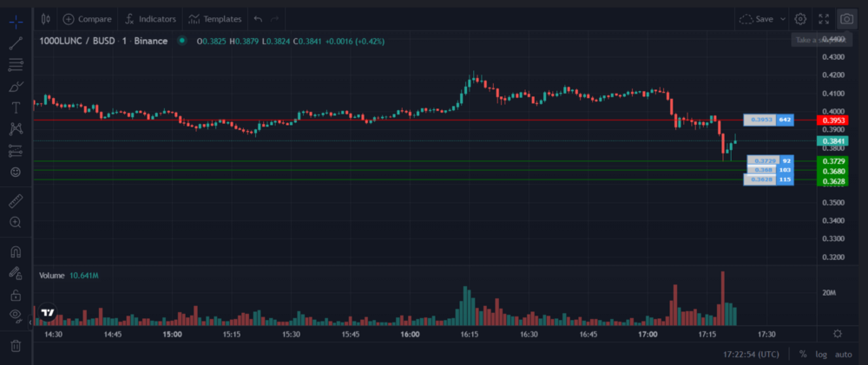Toggle auto scale mode

843,354
